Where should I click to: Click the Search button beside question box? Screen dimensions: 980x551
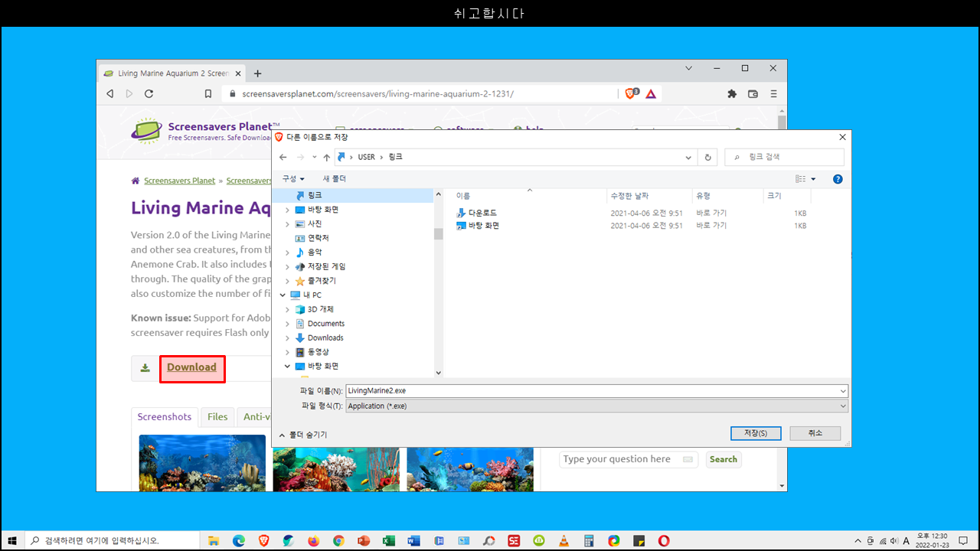(x=723, y=459)
